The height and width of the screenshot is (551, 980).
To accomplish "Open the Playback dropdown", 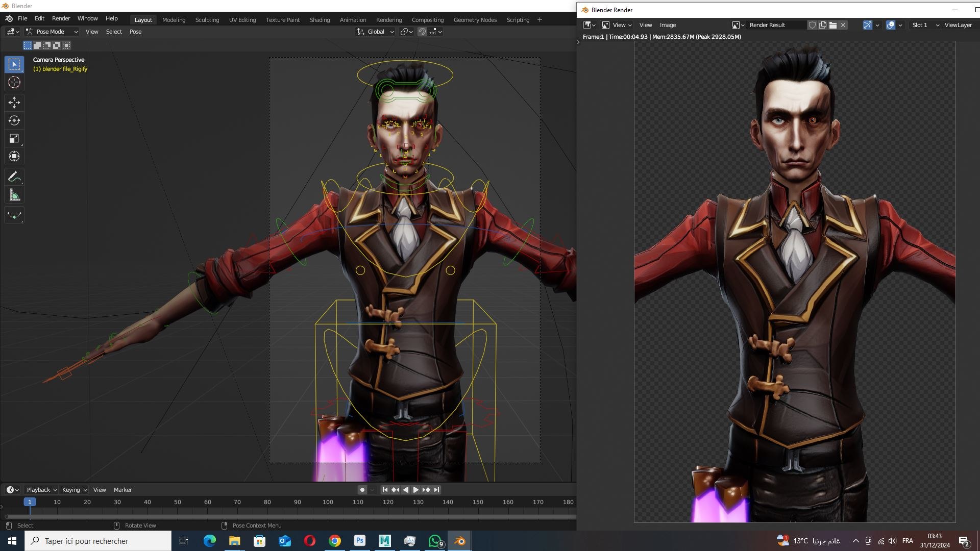I will 41,490.
